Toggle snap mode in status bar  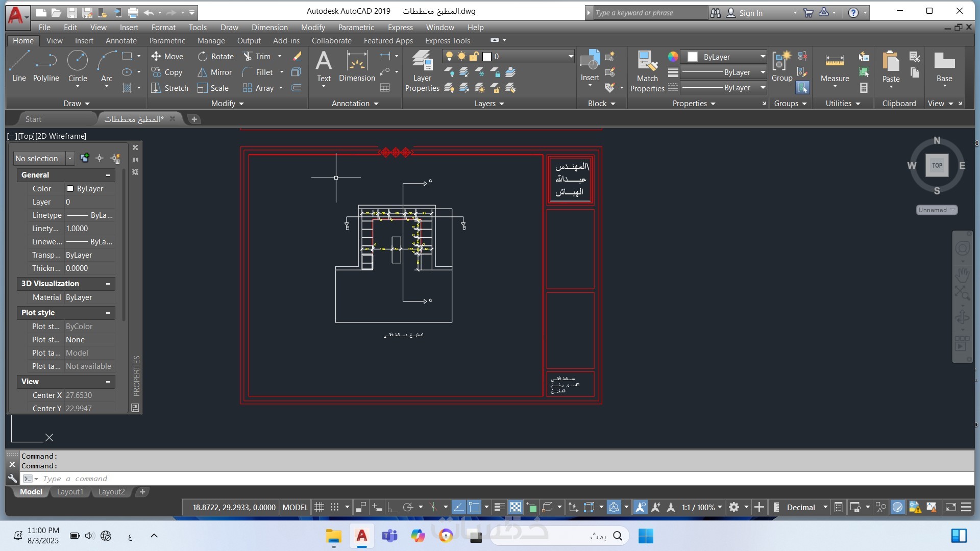[335, 507]
